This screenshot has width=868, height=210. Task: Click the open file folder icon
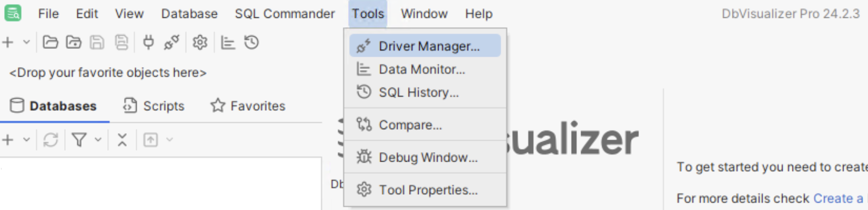(x=51, y=42)
